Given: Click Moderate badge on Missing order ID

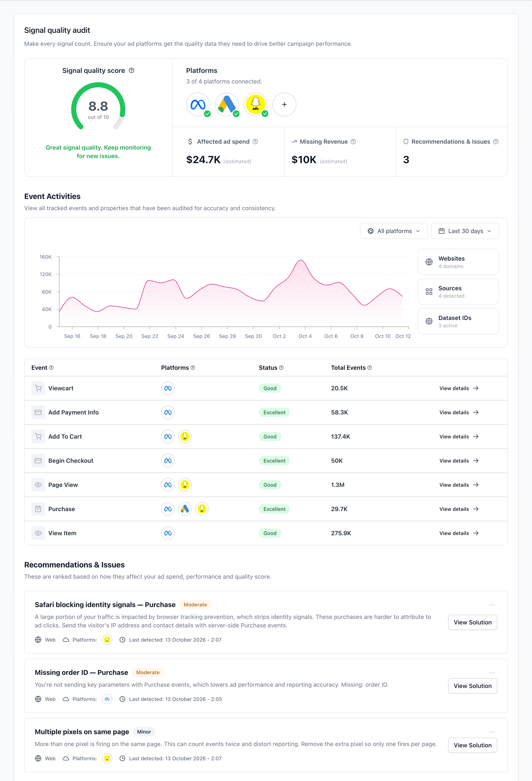Looking at the screenshot, I should 148,673.
